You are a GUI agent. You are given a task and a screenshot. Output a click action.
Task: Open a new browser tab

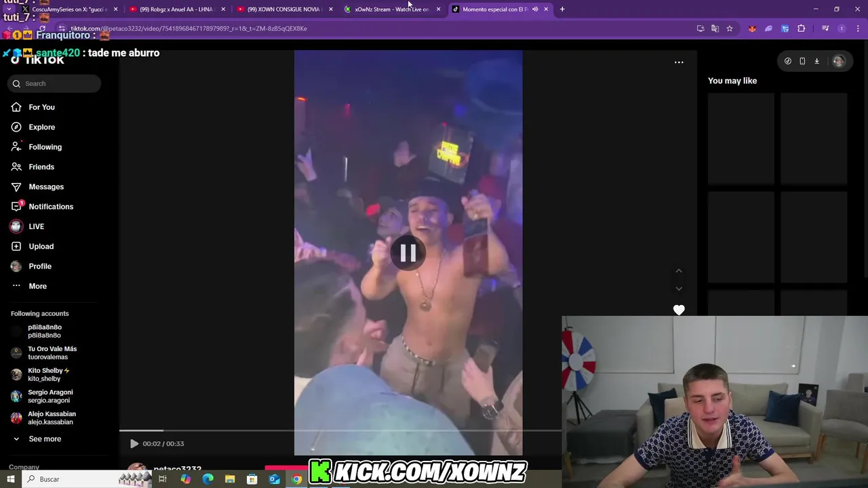562,9
